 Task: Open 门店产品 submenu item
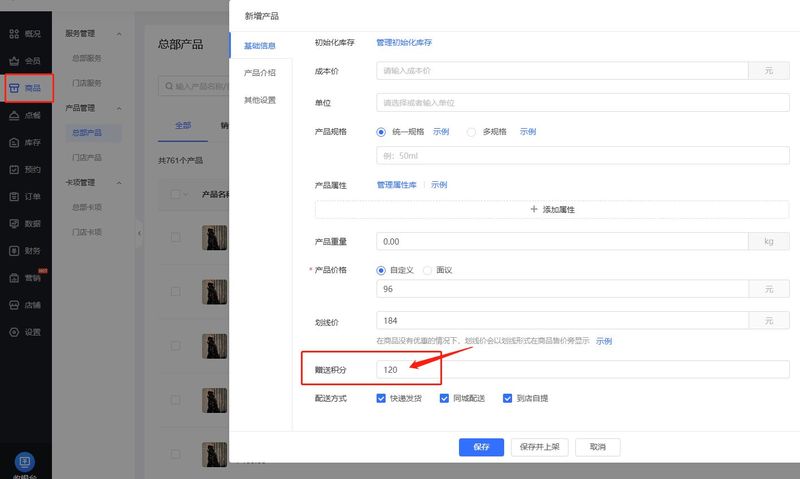(x=87, y=158)
